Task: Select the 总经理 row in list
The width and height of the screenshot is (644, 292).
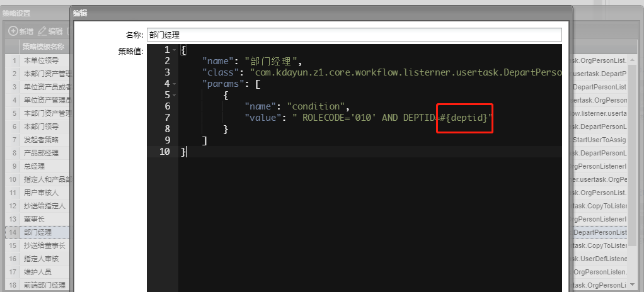Action: coord(34,166)
